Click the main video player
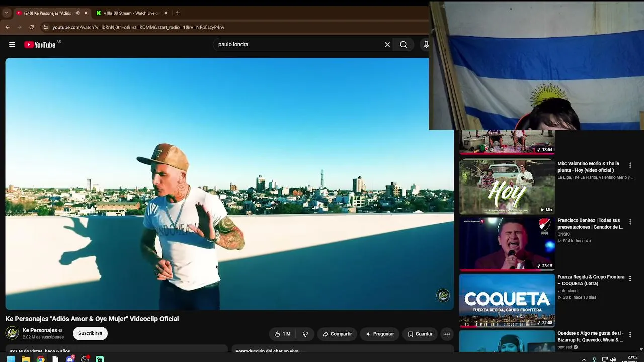This screenshot has width=644, height=362. tap(229, 184)
